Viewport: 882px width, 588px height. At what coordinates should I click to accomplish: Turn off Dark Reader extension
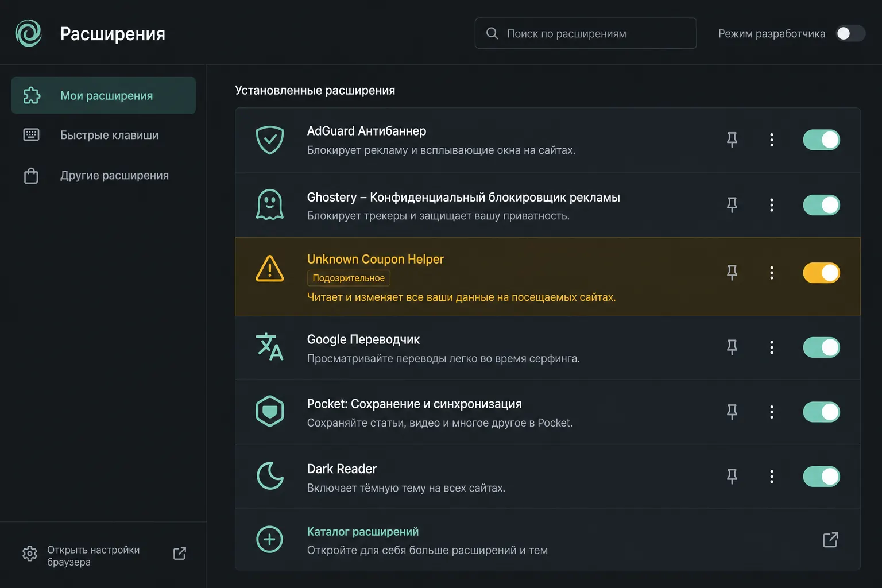(x=822, y=477)
